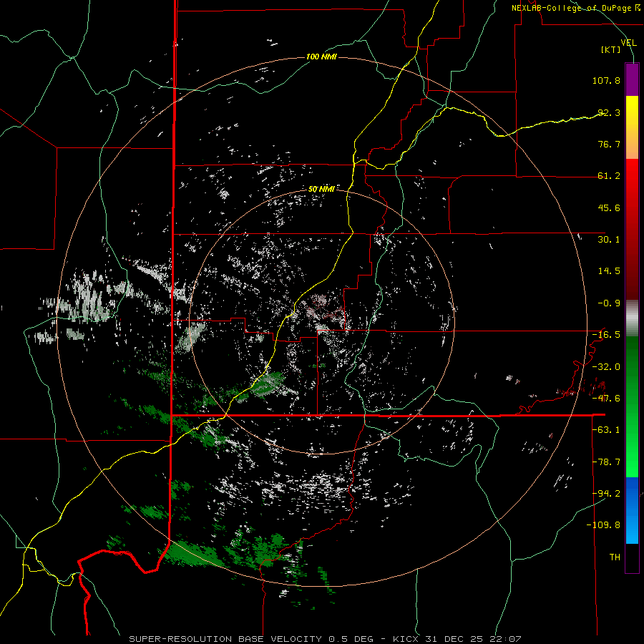The width and height of the screenshot is (644, 644).
Task: Click the 14.5 legend value
Action: coord(609,271)
